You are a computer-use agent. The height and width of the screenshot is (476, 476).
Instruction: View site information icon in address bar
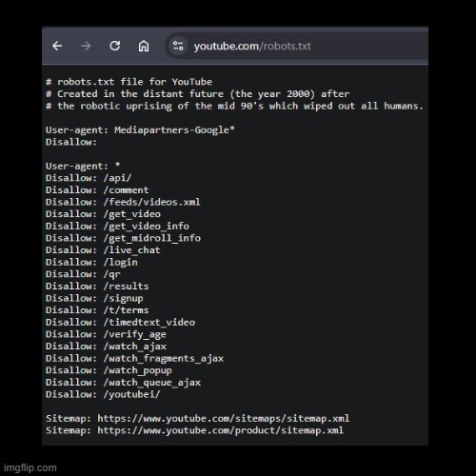click(178, 46)
